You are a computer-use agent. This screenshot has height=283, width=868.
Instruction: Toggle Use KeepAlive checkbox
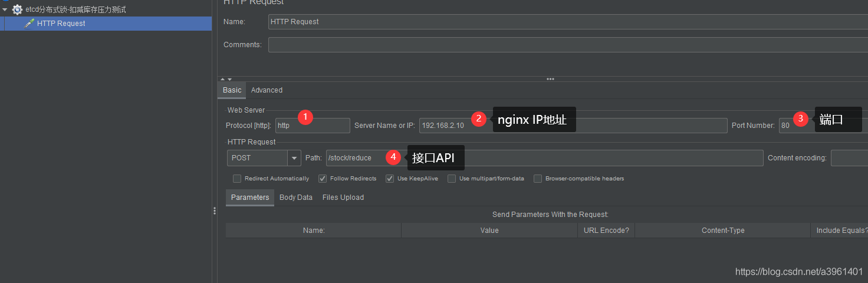[390, 179]
